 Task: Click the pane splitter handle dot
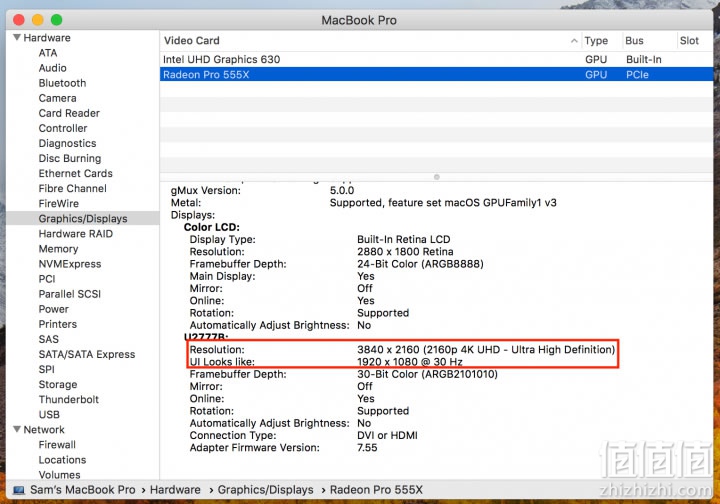[437, 177]
